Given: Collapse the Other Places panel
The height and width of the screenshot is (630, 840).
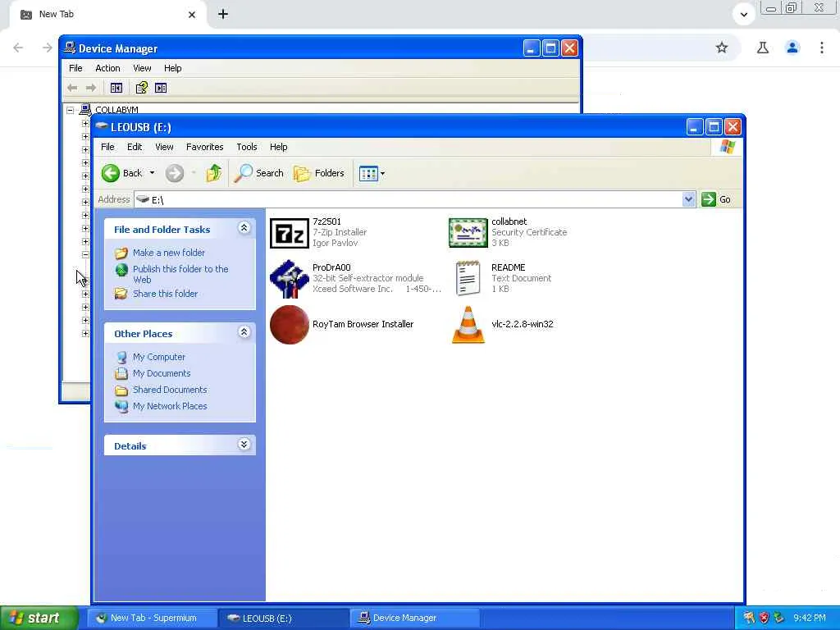Looking at the screenshot, I should pos(244,332).
